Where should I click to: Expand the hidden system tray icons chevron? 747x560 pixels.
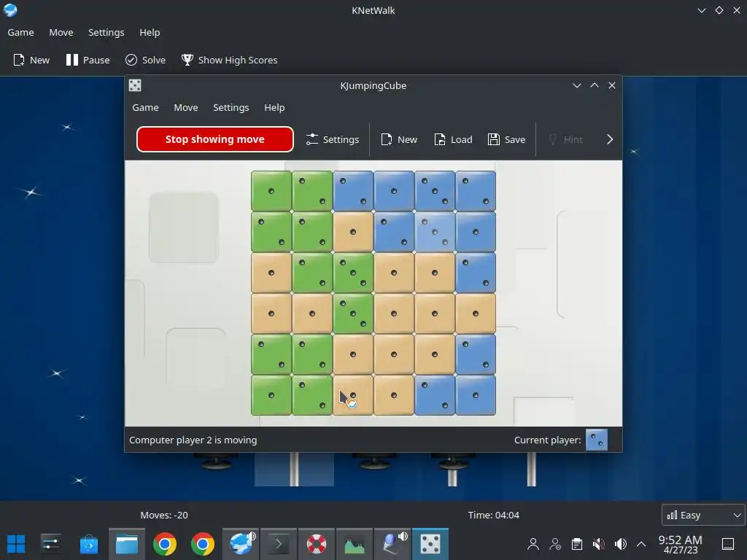(641, 544)
